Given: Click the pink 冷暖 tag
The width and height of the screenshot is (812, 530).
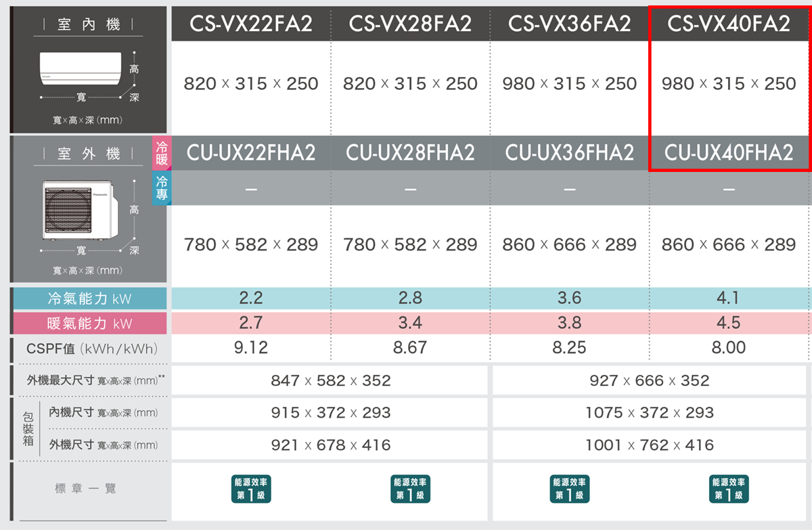Looking at the screenshot, I should [x=162, y=153].
